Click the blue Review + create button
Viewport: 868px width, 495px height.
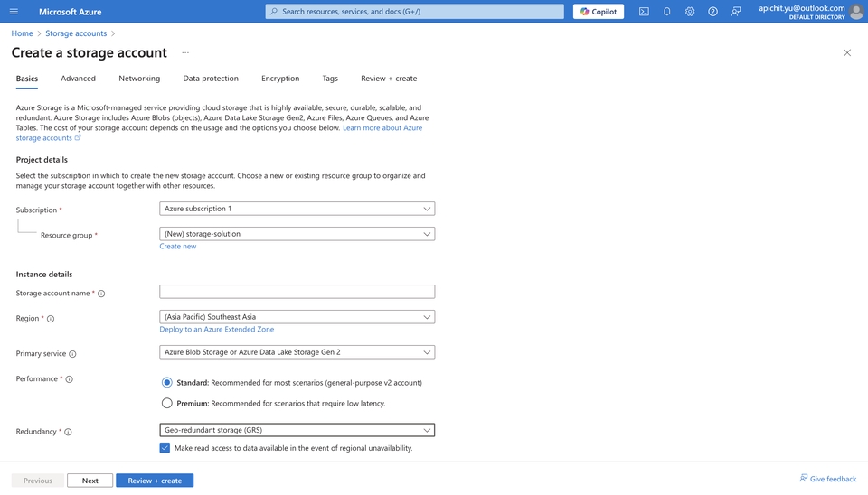pyautogui.click(x=155, y=481)
